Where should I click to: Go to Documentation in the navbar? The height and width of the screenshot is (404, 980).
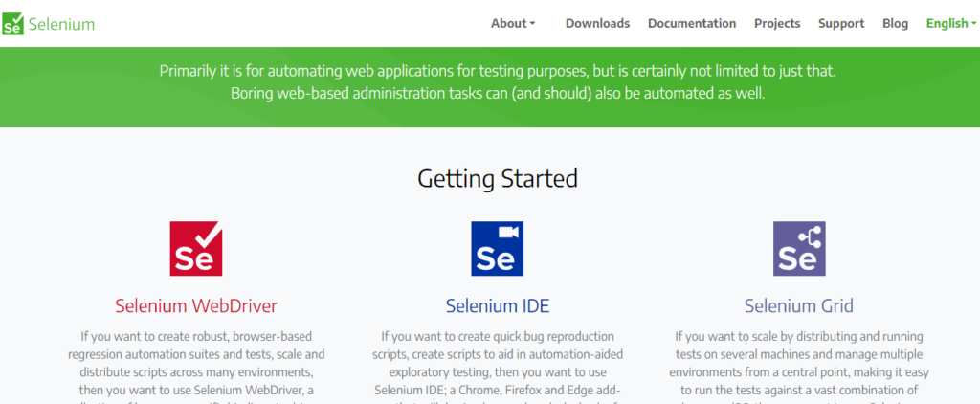coord(692,24)
